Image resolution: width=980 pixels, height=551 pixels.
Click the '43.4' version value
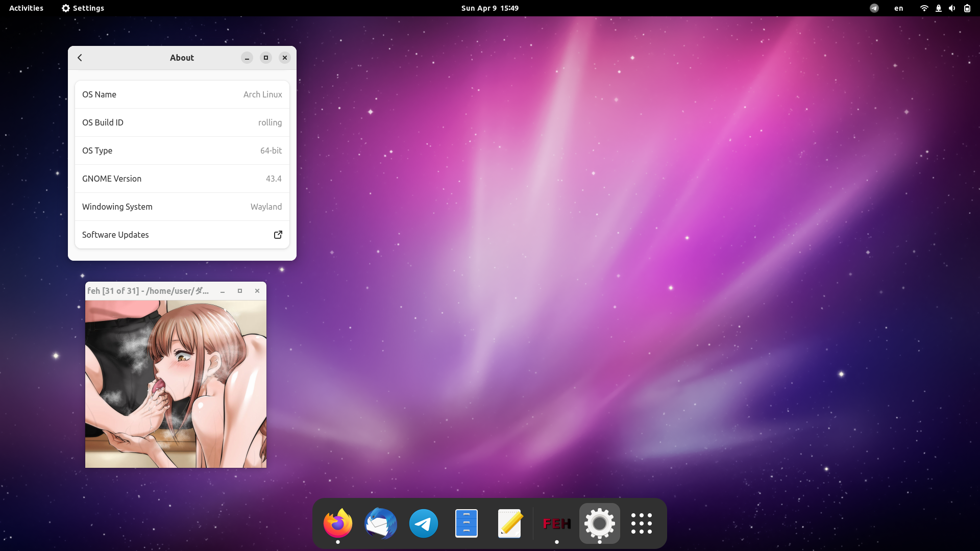pyautogui.click(x=274, y=179)
